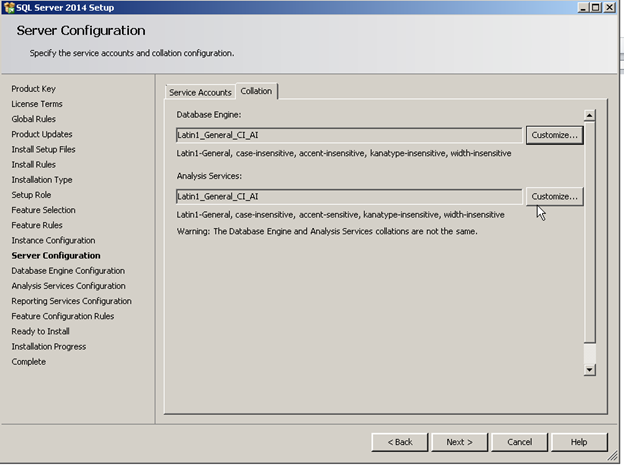Viewport: 624px width, 467px height.
Task: Select the Installation Progress step
Action: tap(49, 347)
